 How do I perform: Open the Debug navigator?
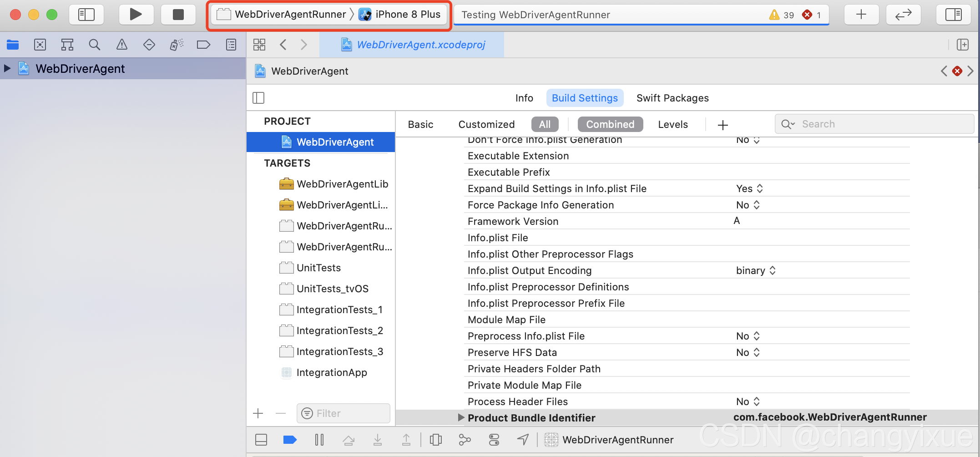pos(177,45)
